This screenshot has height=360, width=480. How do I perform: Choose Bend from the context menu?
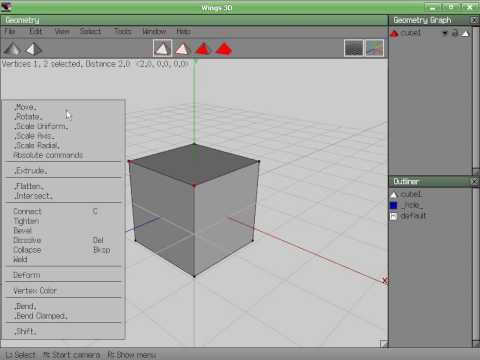(x=64, y=306)
